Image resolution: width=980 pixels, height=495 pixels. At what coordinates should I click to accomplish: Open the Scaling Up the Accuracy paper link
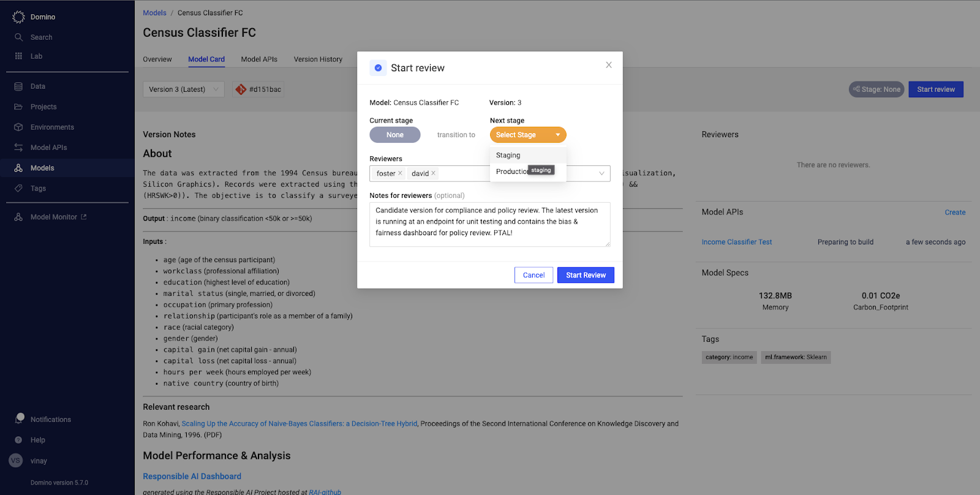[300, 423]
